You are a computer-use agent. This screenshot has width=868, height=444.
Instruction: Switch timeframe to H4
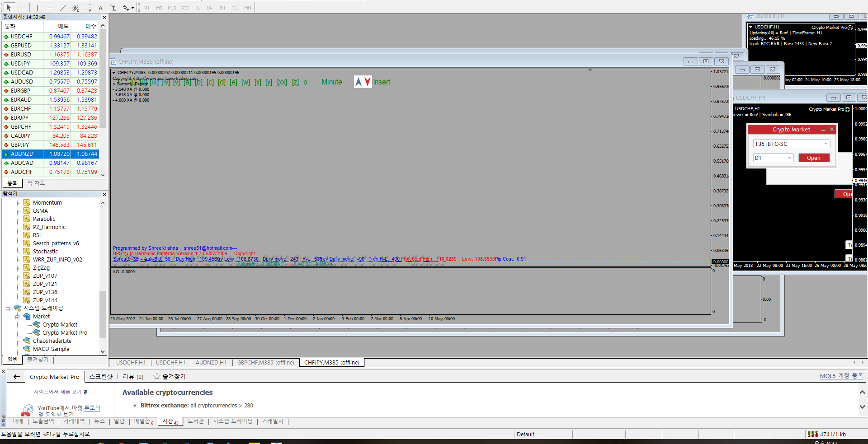coord(210,8)
